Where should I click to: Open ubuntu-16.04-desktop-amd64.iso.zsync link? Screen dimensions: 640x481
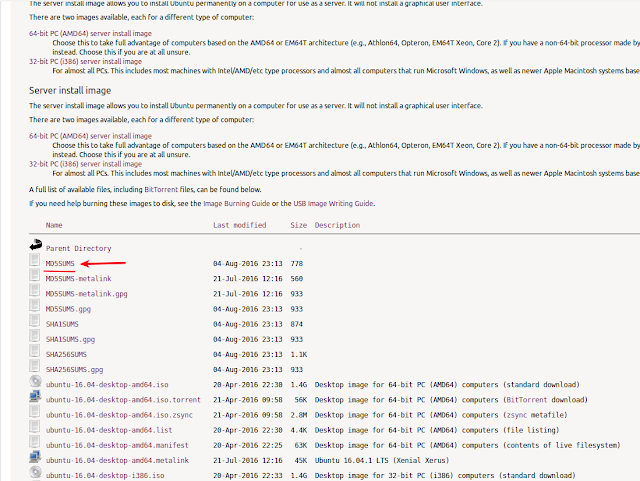pos(119,414)
